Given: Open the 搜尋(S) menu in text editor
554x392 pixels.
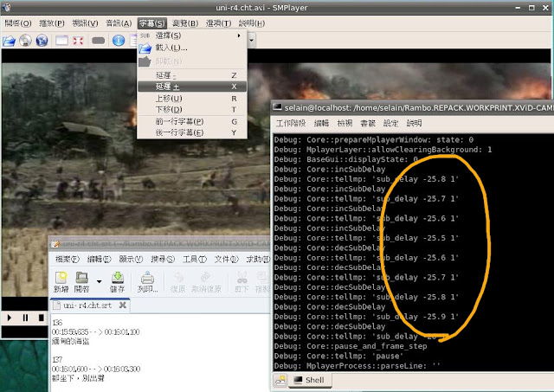Looking at the screenshot, I should [x=163, y=260].
